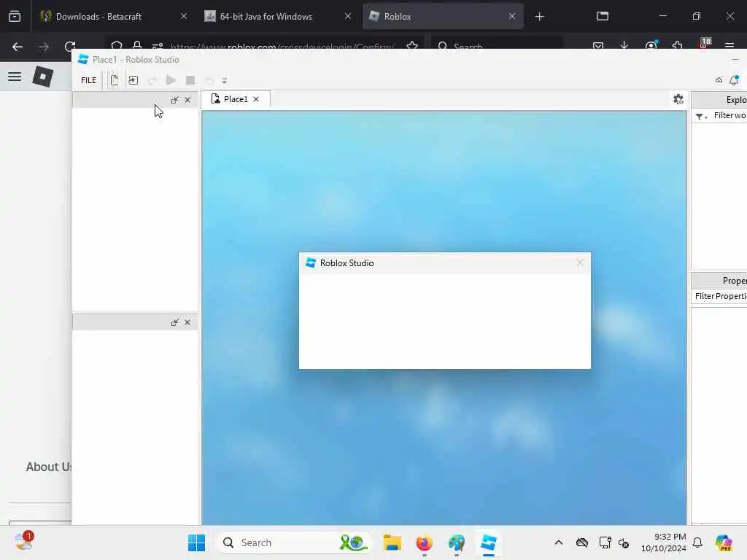Click the Redo arrow in Studio toolbar

(x=152, y=80)
